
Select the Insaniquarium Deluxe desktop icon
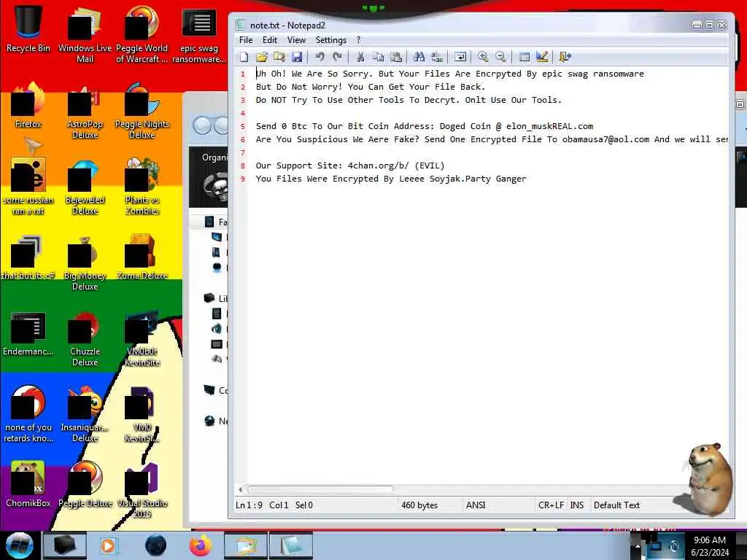point(85,415)
